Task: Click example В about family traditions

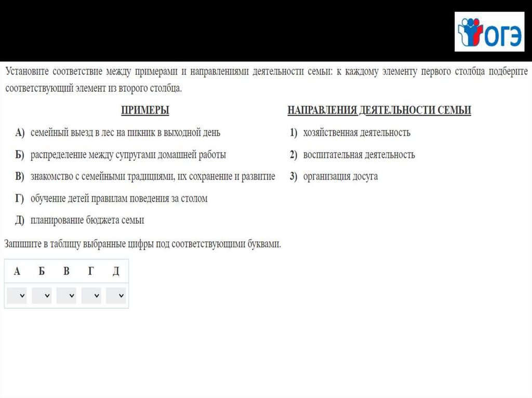Action: [145, 176]
